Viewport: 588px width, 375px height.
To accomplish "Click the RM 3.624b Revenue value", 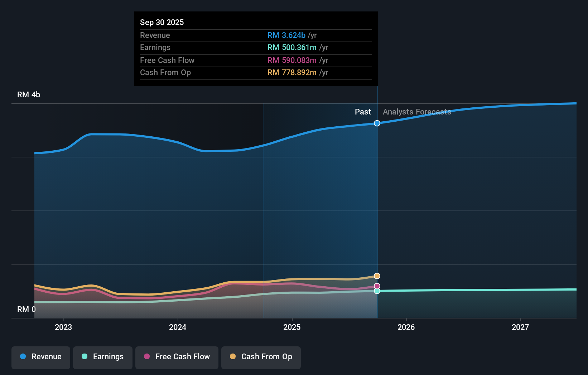I will tap(286, 35).
